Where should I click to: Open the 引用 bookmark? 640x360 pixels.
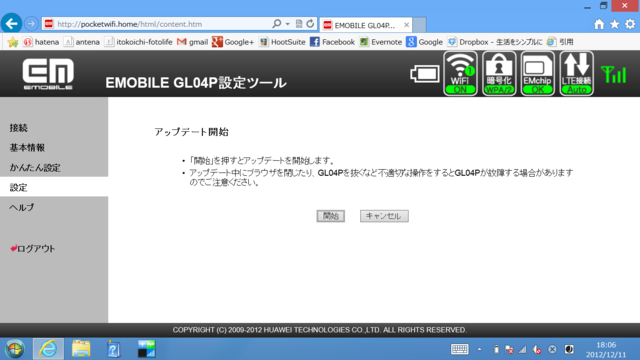pos(560,42)
